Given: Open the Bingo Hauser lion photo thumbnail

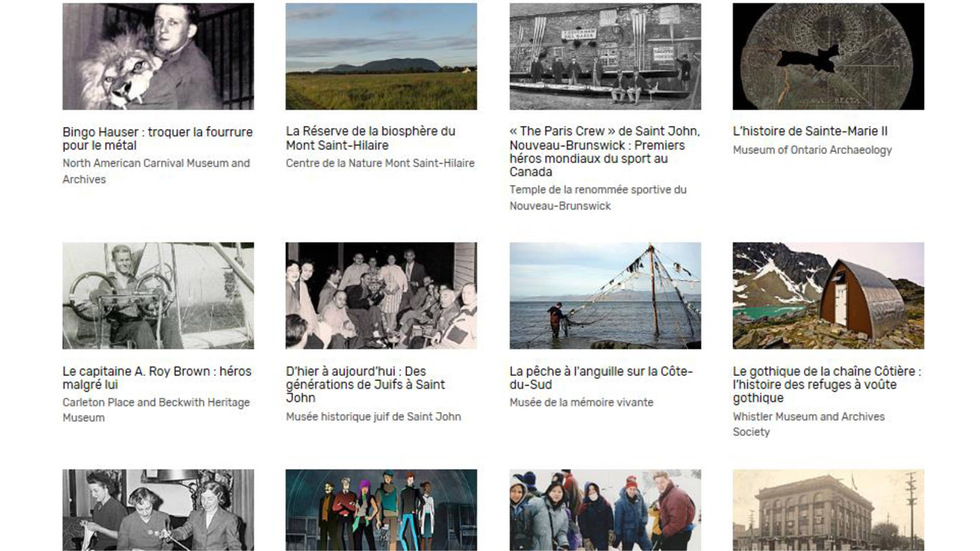Looking at the screenshot, I should pos(158,56).
